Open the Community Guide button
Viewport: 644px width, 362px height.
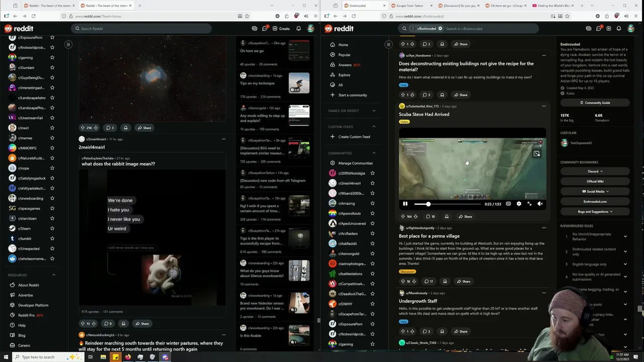595,103
